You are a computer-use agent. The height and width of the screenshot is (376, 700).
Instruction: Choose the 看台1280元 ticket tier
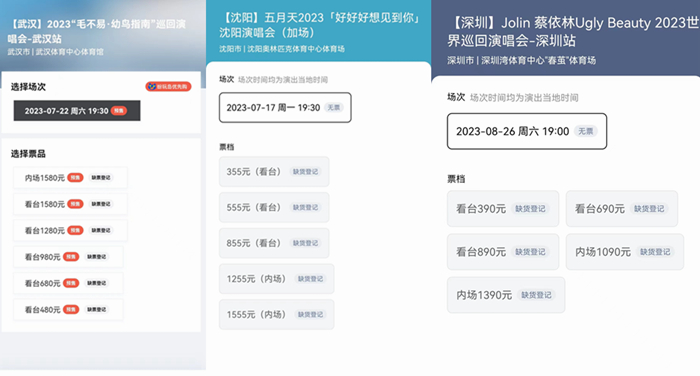click(70, 230)
